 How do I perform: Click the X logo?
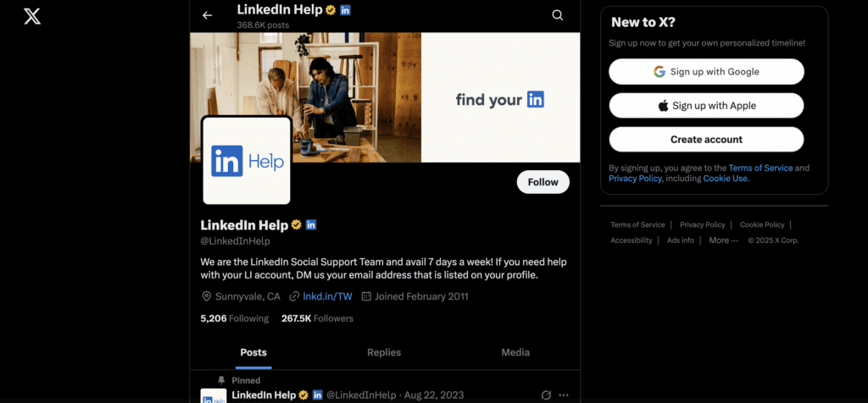pos(32,16)
